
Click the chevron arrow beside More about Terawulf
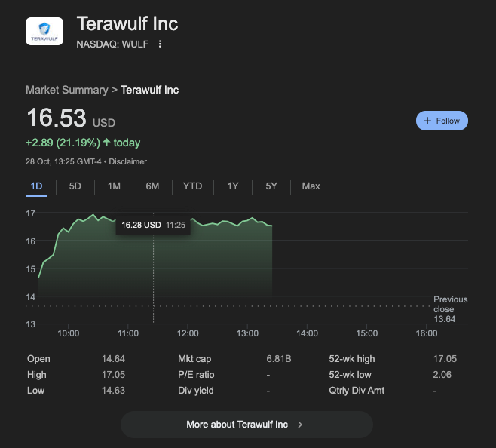pyautogui.click(x=300, y=425)
